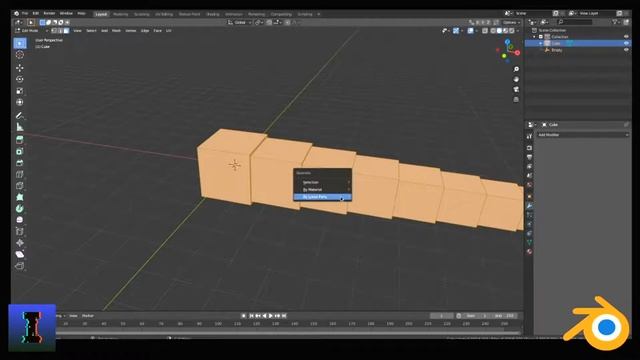Open the Options dropdown in header
Viewport: 640px width, 360px height.
pyautogui.click(x=511, y=22)
